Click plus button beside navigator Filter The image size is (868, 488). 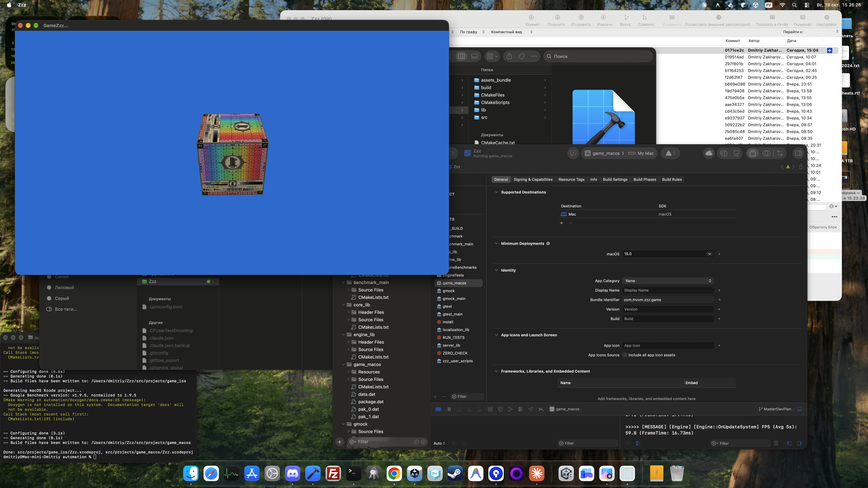click(x=339, y=442)
